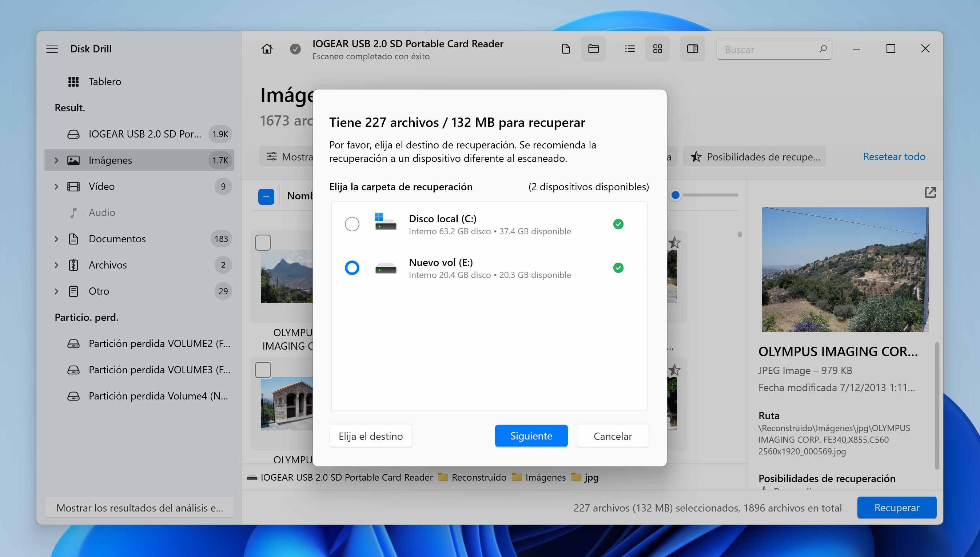980x557 pixels.
Task: Select Disco local (C:) radio button
Action: pos(352,224)
